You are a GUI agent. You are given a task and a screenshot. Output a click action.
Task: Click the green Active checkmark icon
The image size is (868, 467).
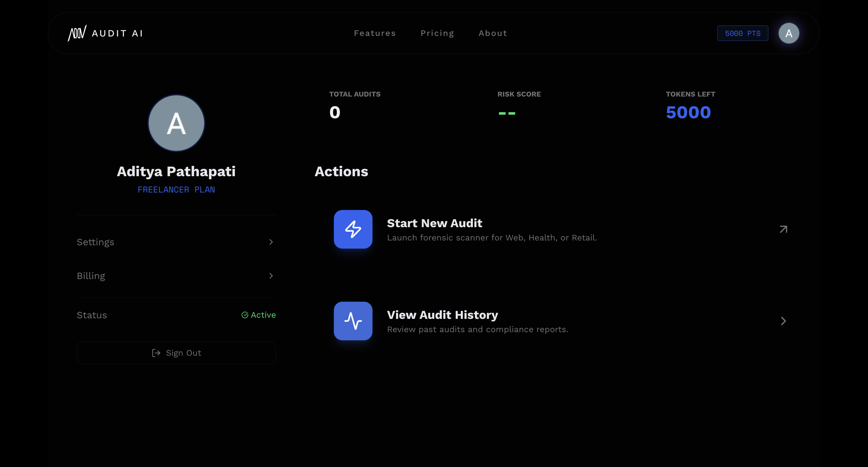pos(245,315)
